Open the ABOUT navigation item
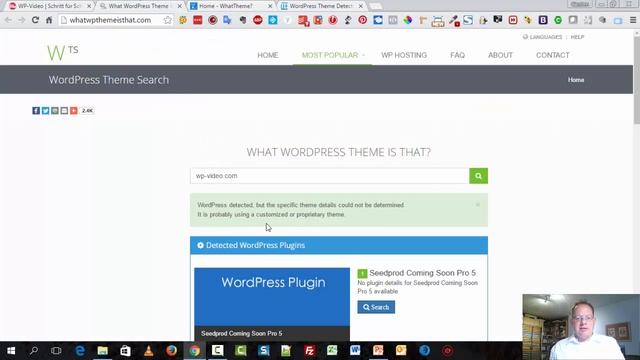Screen dimensions: 640x360 click(500, 55)
